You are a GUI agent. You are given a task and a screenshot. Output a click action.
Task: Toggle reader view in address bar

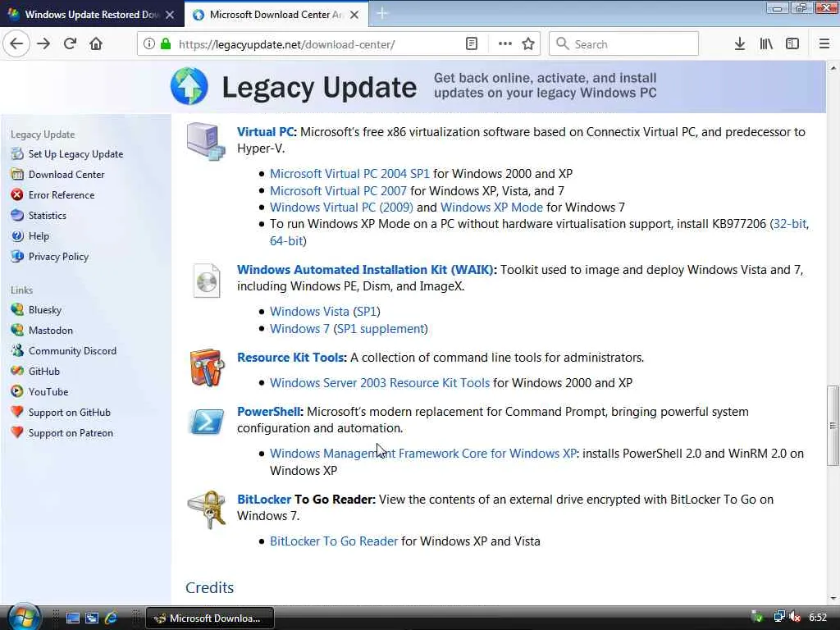click(472, 44)
